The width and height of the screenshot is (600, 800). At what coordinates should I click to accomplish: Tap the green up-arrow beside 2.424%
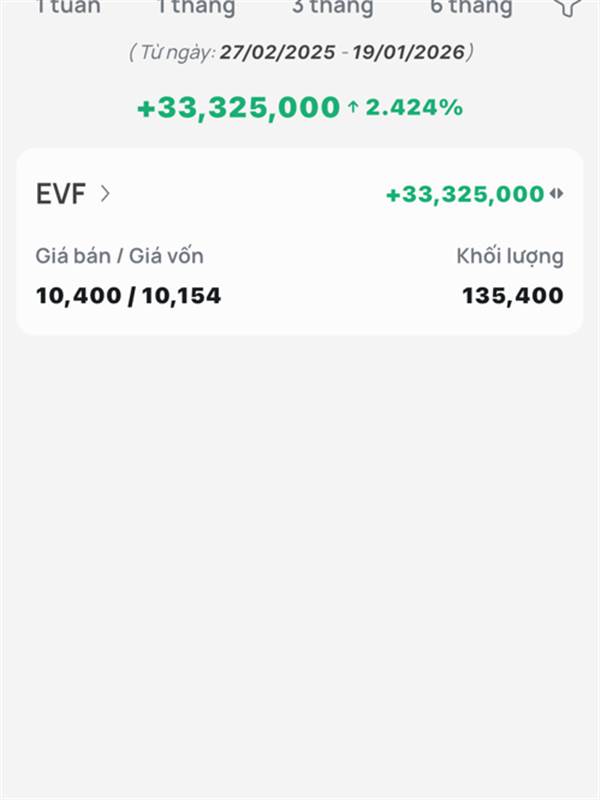(353, 107)
